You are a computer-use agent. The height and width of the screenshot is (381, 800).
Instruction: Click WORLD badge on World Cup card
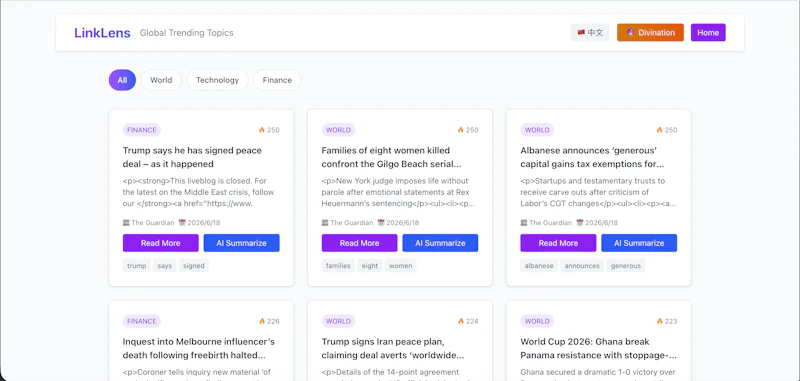[537, 321]
